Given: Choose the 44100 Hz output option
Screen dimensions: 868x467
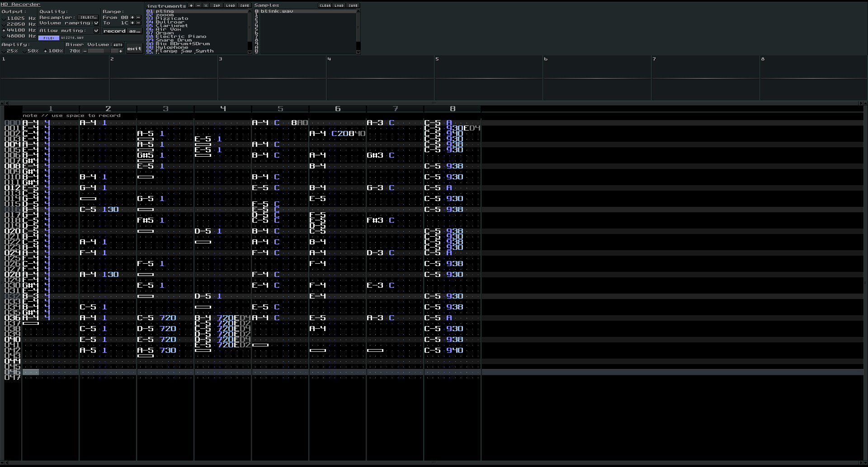Looking at the screenshot, I should pos(19,30).
